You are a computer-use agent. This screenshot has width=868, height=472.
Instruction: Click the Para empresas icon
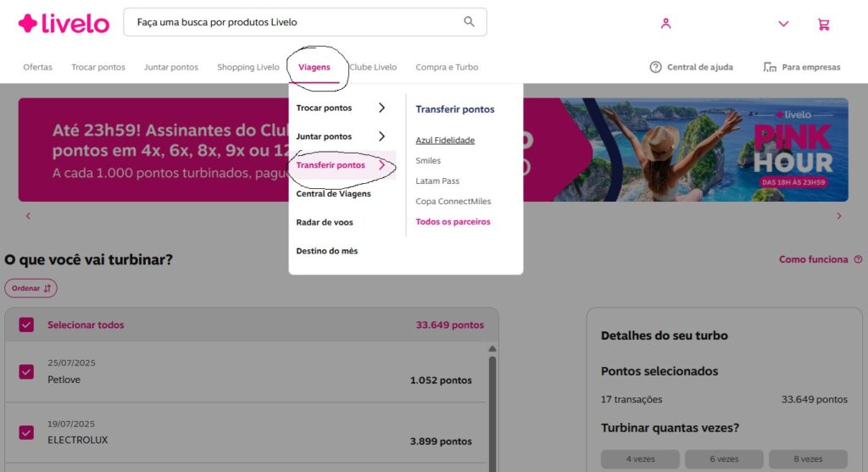770,67
